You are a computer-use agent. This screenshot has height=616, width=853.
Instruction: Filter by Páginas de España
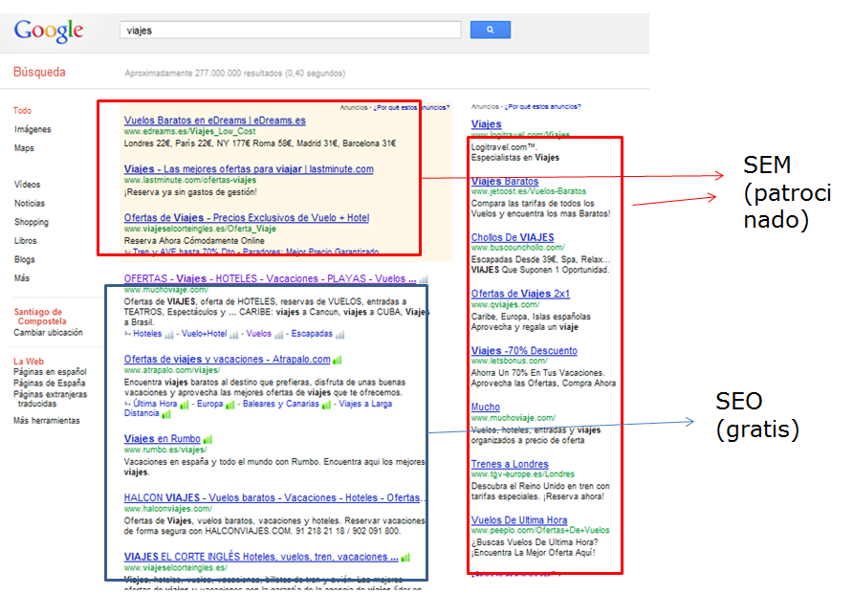click(x=50, y=384)
